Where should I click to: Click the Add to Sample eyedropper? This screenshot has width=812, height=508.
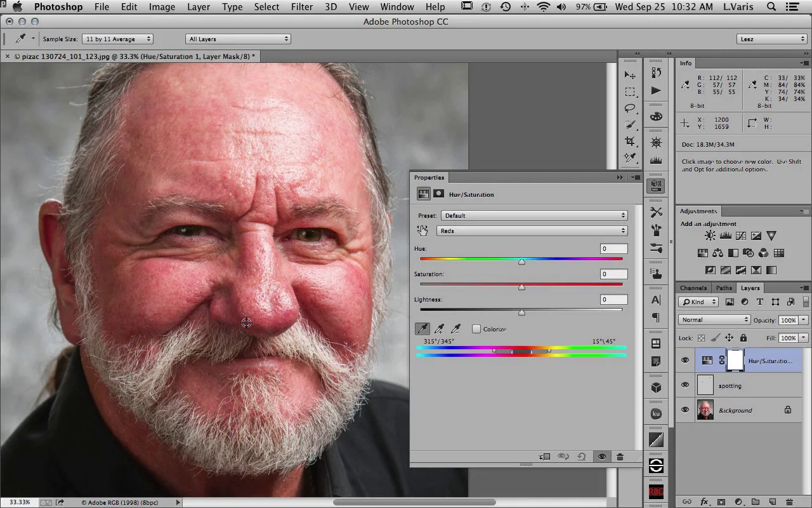point(438,329)
